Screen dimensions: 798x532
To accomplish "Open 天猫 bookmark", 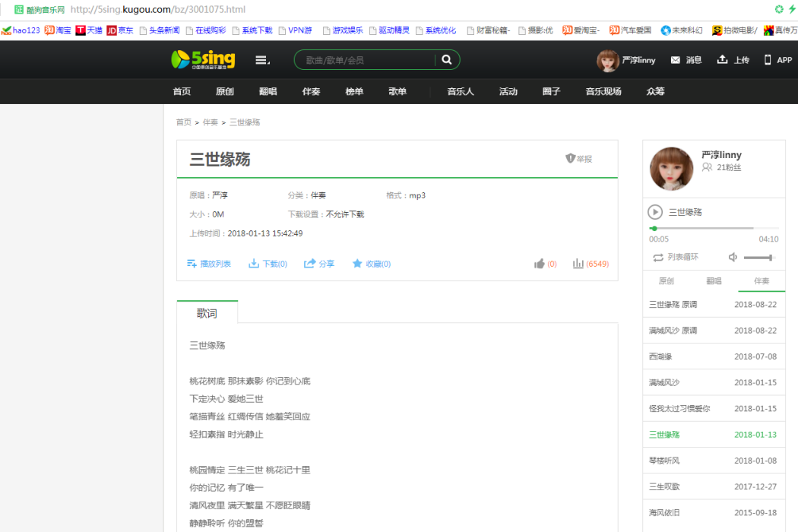I will pyautogui.click(x=89, y=30).
